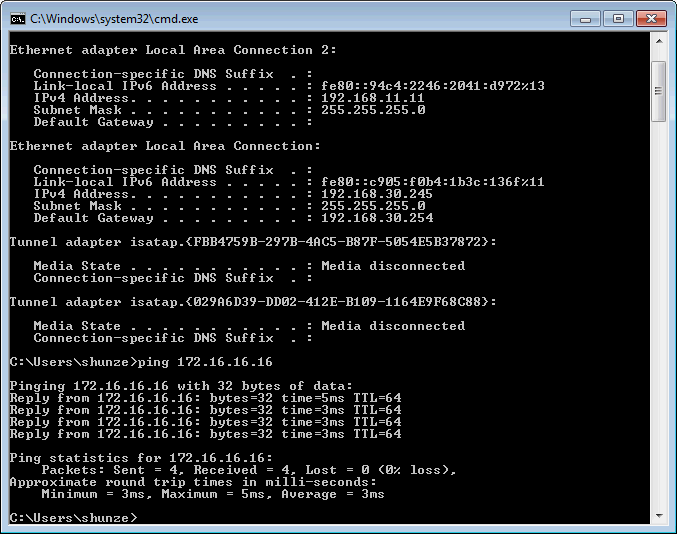Click the IPv6 address fe80::94c4:2246:2041:d972%13

pyautogui.click(x=433, y=86)
